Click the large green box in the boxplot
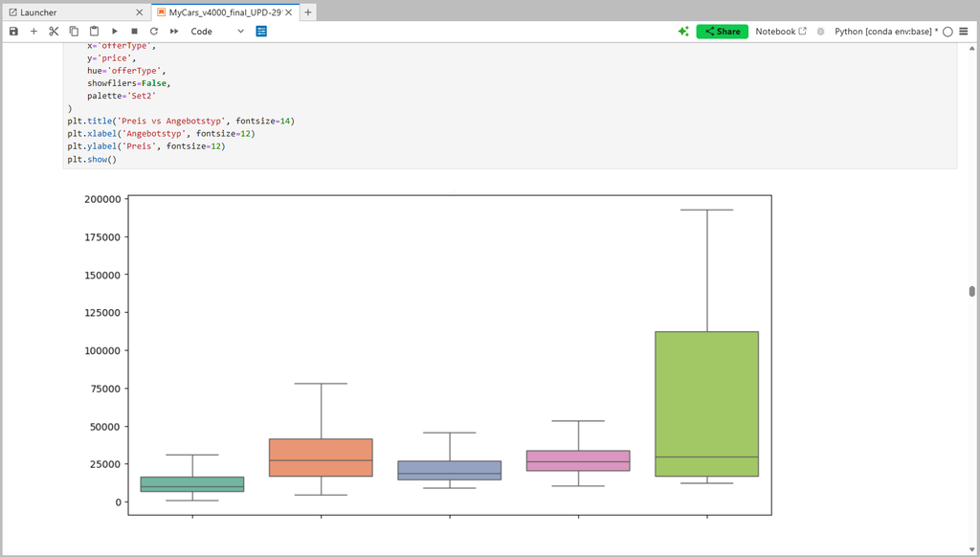Viewport: 980px width, 557px height. coord(707,404)
